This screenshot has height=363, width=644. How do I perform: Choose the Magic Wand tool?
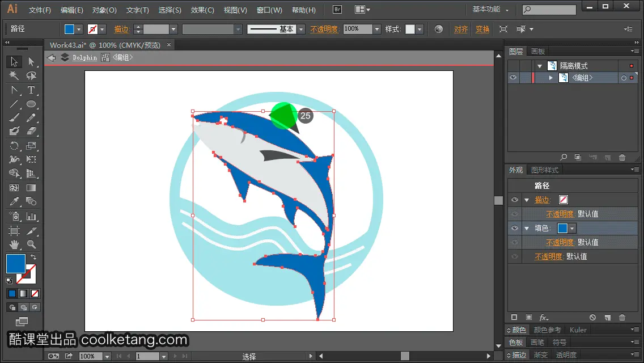(x=14, y=75)
